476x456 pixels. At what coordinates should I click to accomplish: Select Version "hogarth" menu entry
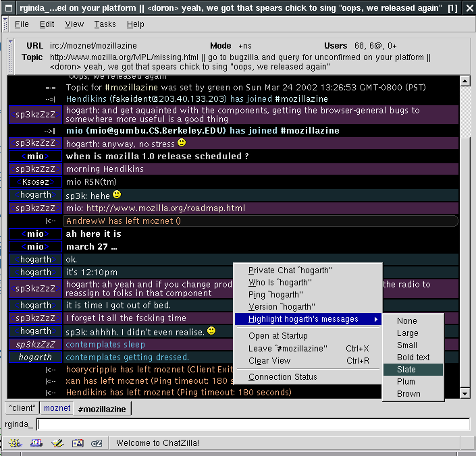[307, 306]
